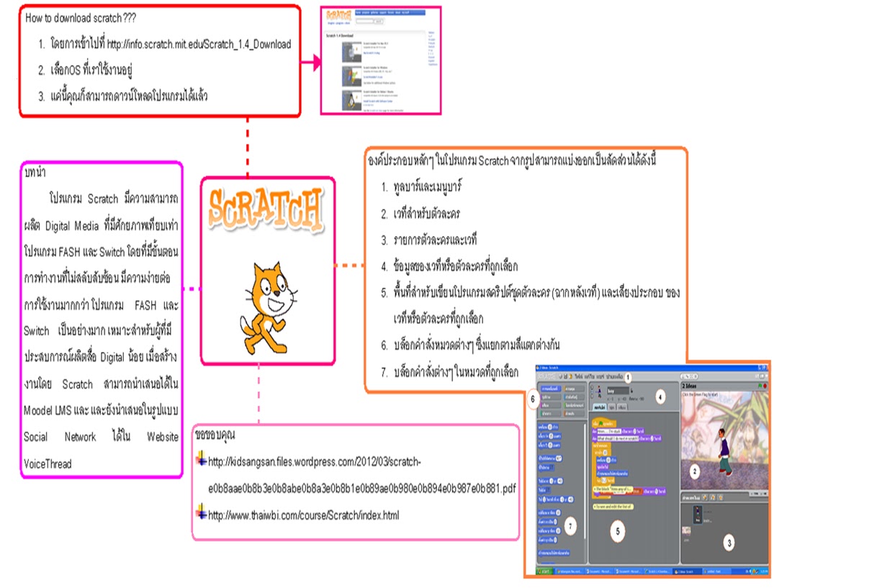Screen dimensions: 877x588
Task: Click the save icon in Scratch toolbar
Action: pyautogui.click(x=565, y=376)
